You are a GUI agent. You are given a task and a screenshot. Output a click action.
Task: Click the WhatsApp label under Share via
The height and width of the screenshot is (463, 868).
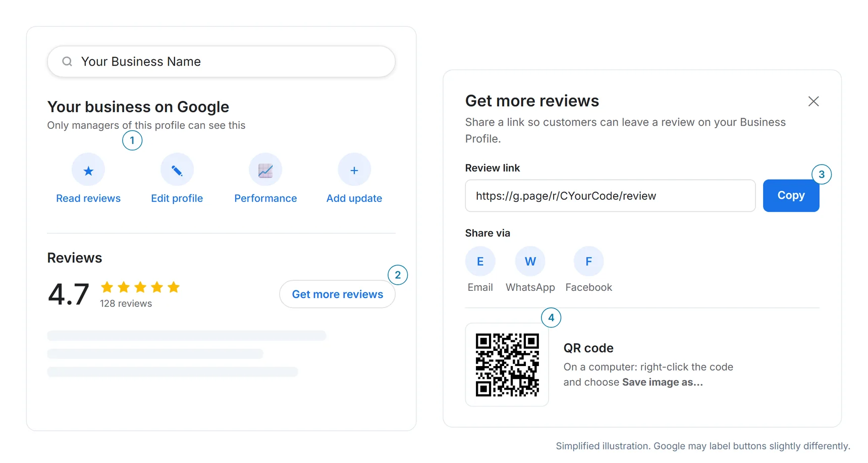(530, 287)
